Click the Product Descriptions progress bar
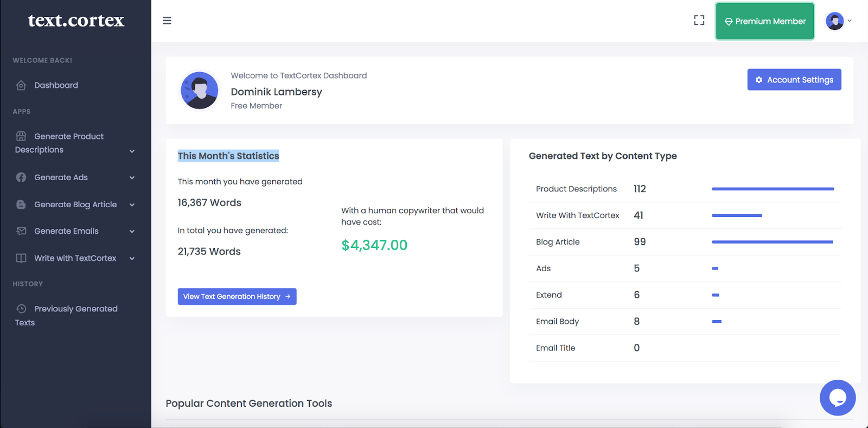The image size is (868, 428). coord(773,189)
